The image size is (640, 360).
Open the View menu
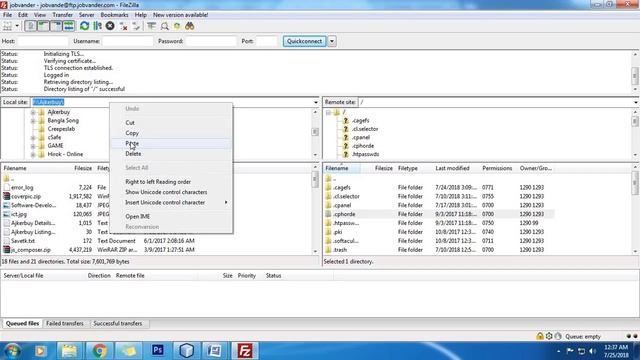point(40,15)
